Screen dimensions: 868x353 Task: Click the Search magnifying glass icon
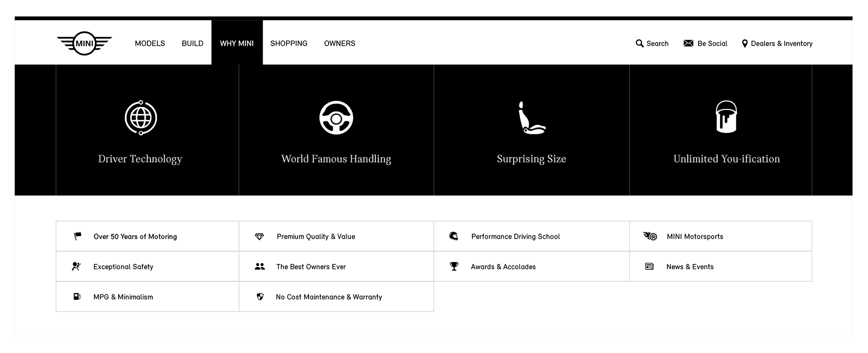639,43
